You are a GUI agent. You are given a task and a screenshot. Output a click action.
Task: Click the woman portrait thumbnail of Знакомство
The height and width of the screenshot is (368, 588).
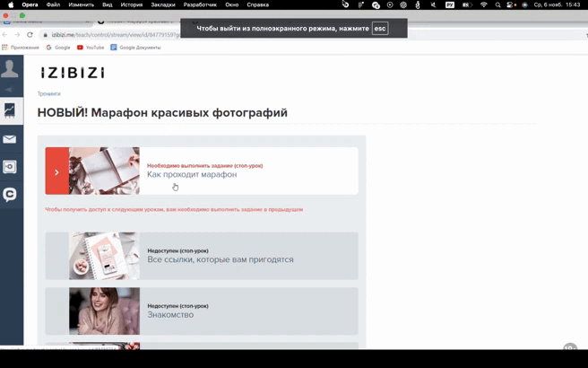[x=104, y=311]
